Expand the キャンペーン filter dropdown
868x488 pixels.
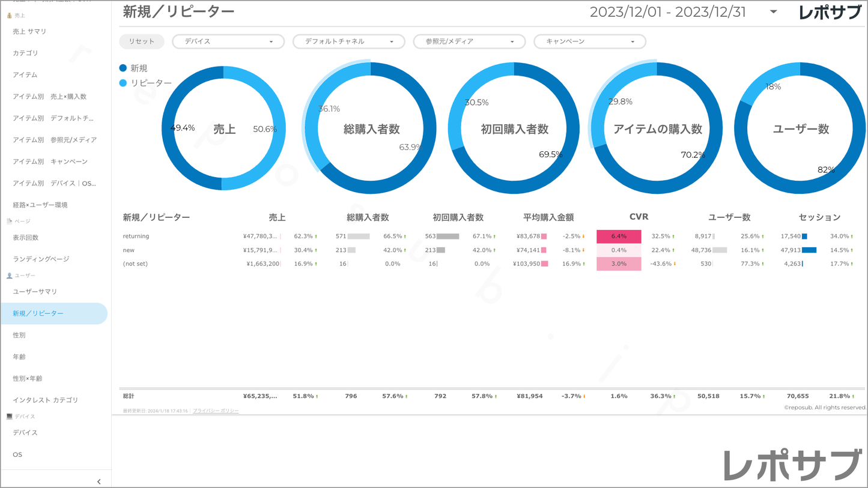589,41
